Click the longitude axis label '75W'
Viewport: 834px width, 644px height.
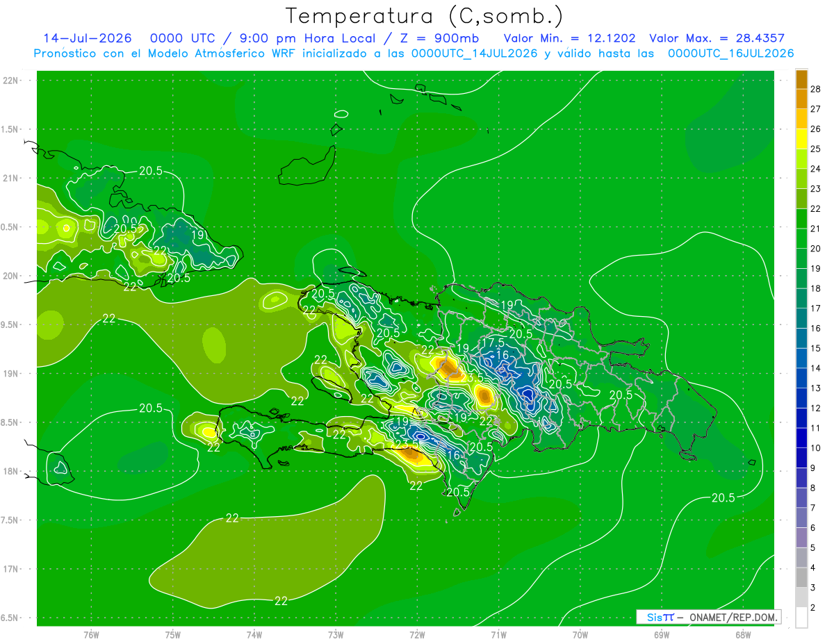point(173,636)
